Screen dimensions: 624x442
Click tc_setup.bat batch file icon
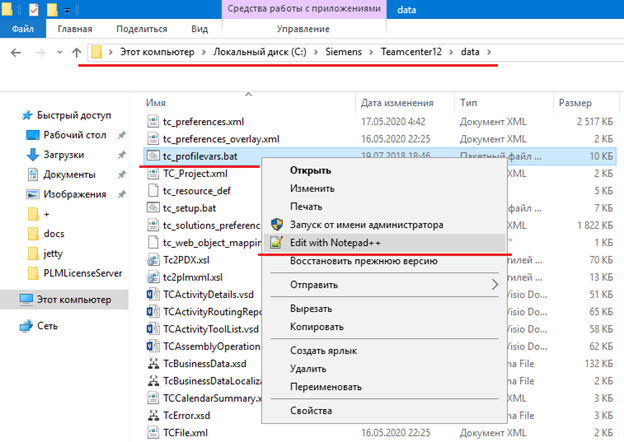point(153,208)
